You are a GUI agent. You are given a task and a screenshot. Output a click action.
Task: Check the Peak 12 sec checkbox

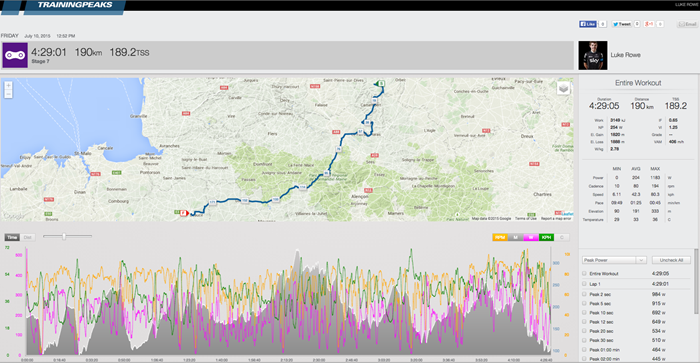tap(584, 321)
